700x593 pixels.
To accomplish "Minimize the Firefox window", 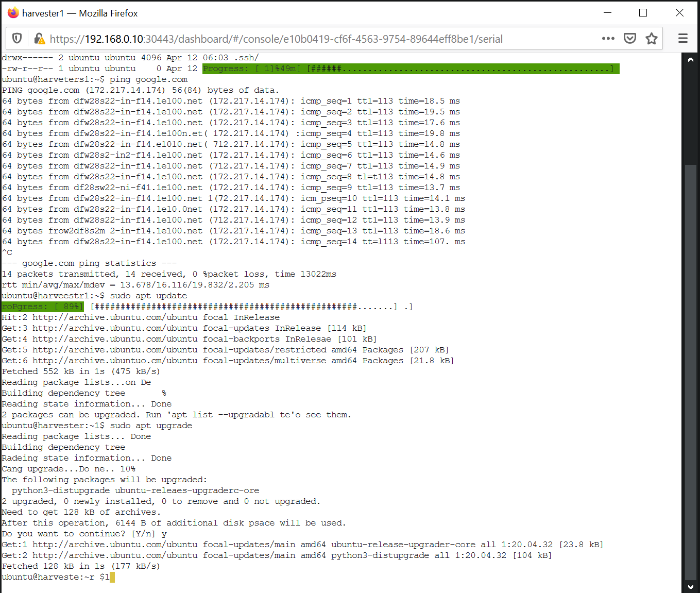I will pyautogui.click(x=607, y=12).
